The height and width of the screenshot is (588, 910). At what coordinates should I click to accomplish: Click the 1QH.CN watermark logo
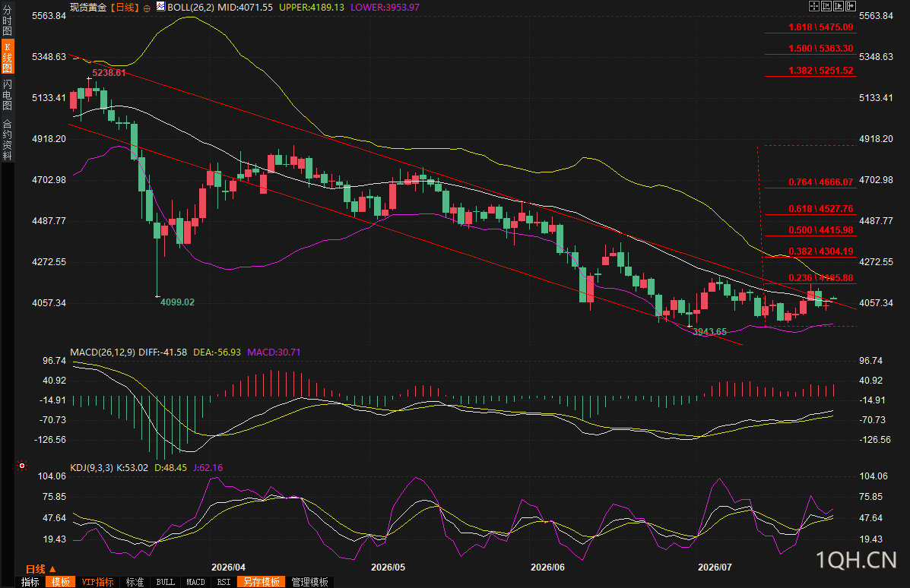click(856, 560)
